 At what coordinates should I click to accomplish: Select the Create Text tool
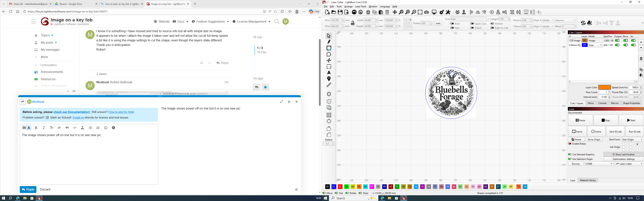click(329, 73)
